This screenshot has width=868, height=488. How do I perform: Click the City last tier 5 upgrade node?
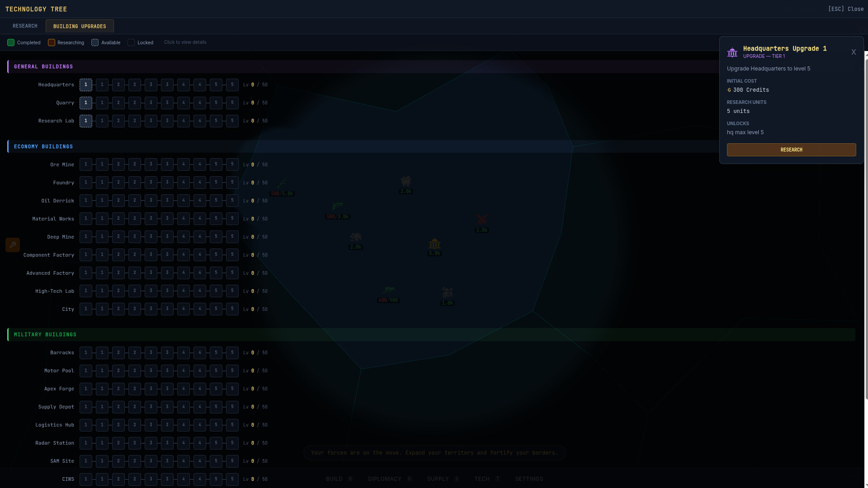coord(232,309)
